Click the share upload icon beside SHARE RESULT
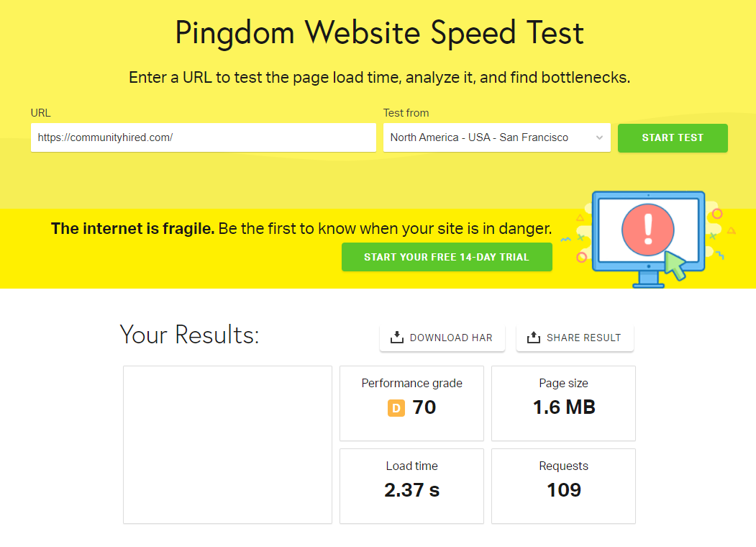 point(533,338)
